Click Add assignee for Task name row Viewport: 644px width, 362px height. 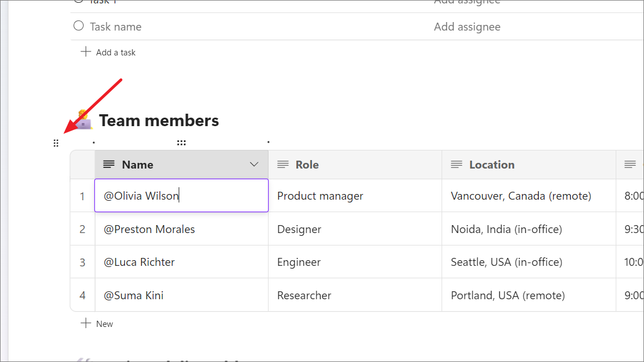[467, 27]
